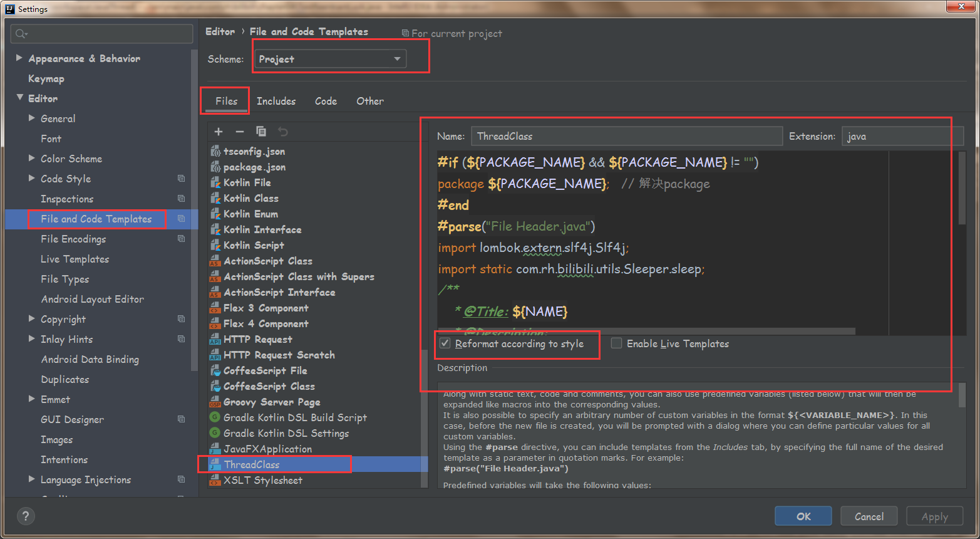Expand the General node

31,118
